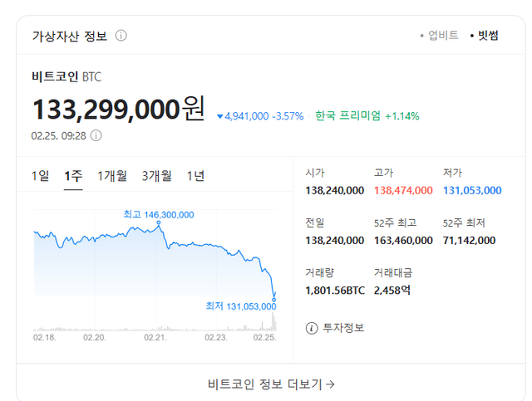532x401 pixels.
Task: Click the red 고가 value 138,474,000
Action: (x=403, y=190)
